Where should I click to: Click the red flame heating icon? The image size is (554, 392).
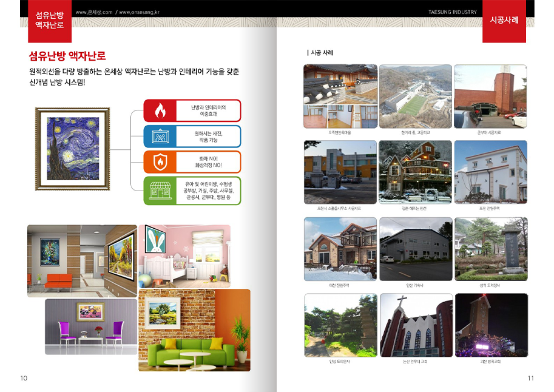tap(160, 110)
